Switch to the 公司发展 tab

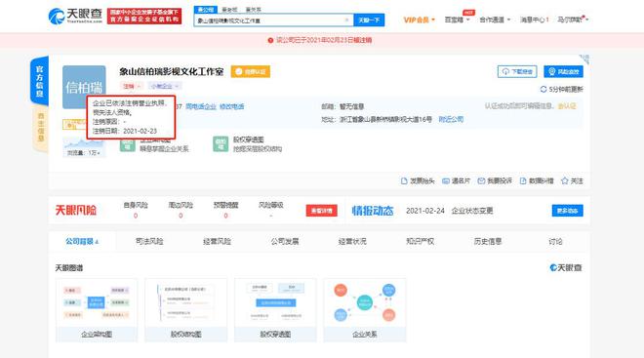[285, 241]
